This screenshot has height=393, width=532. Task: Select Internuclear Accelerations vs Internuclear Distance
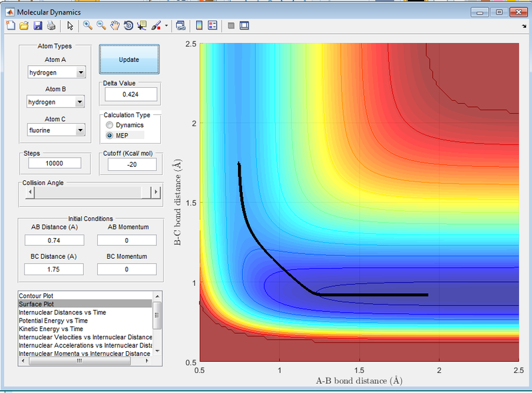click(86, 345)
